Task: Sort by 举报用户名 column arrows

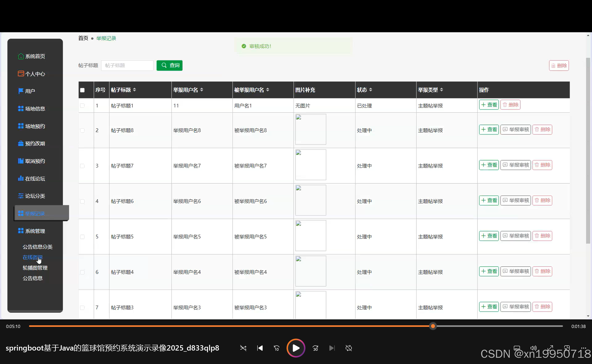Action: (x=202, y=90)
